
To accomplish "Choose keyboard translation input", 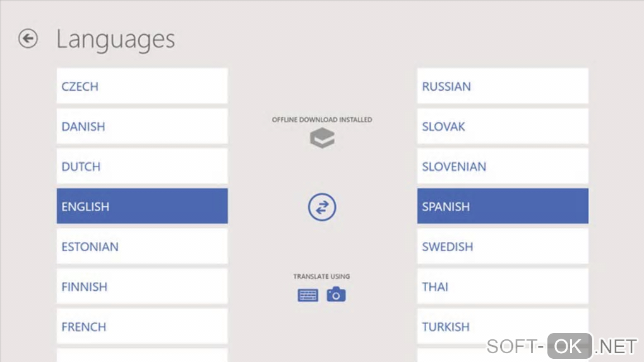I will click(307, 295).
